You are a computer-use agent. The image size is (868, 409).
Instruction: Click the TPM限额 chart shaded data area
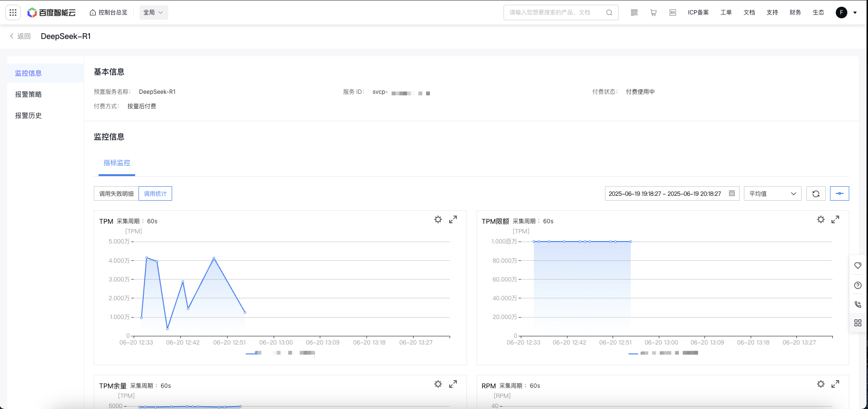click(582, 289)
